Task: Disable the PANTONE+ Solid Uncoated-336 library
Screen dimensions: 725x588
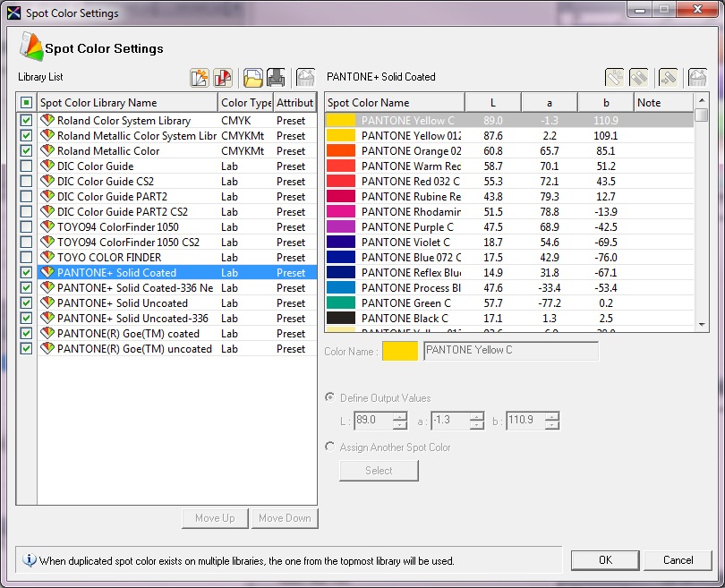Action: point(26,318)
